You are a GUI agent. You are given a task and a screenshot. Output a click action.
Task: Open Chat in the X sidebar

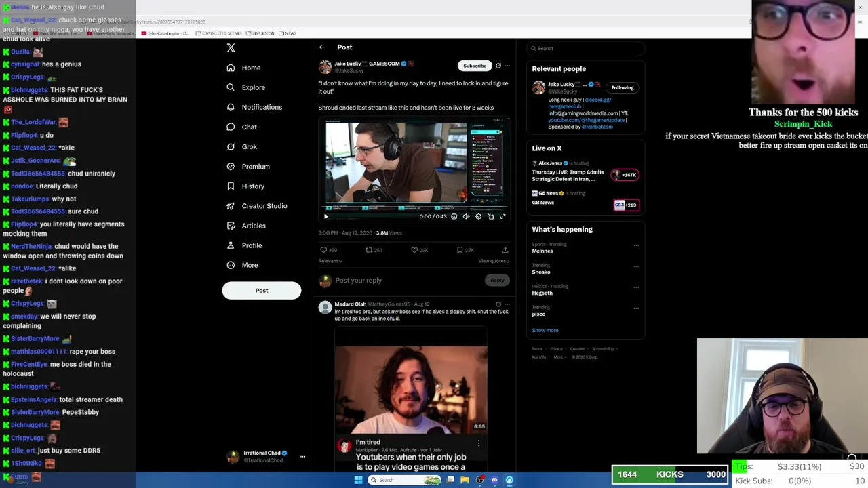(241, 127)
